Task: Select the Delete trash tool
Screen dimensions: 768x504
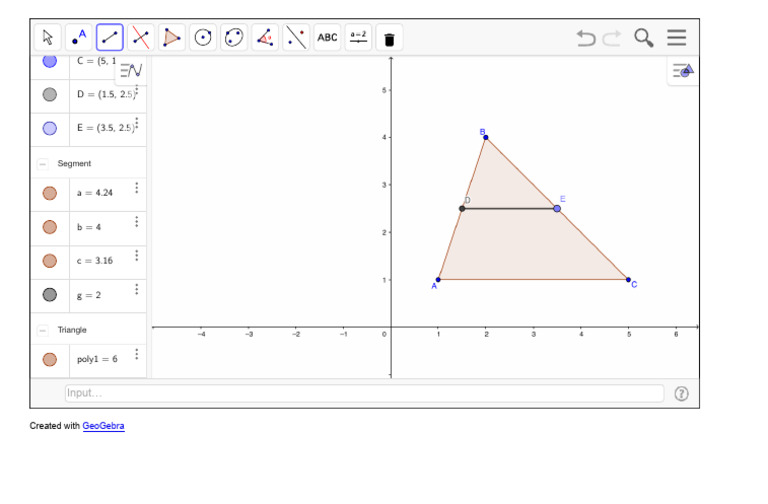Action: (389, 37)
